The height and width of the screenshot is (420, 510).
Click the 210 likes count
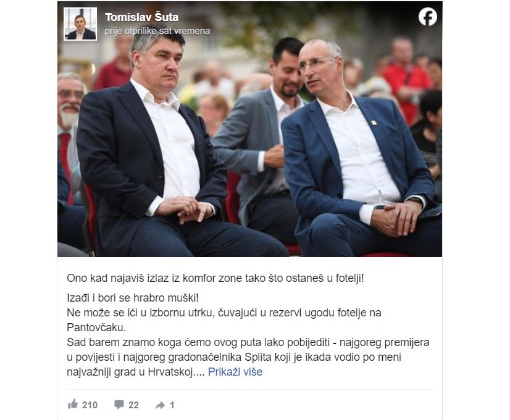pos(90,405)
